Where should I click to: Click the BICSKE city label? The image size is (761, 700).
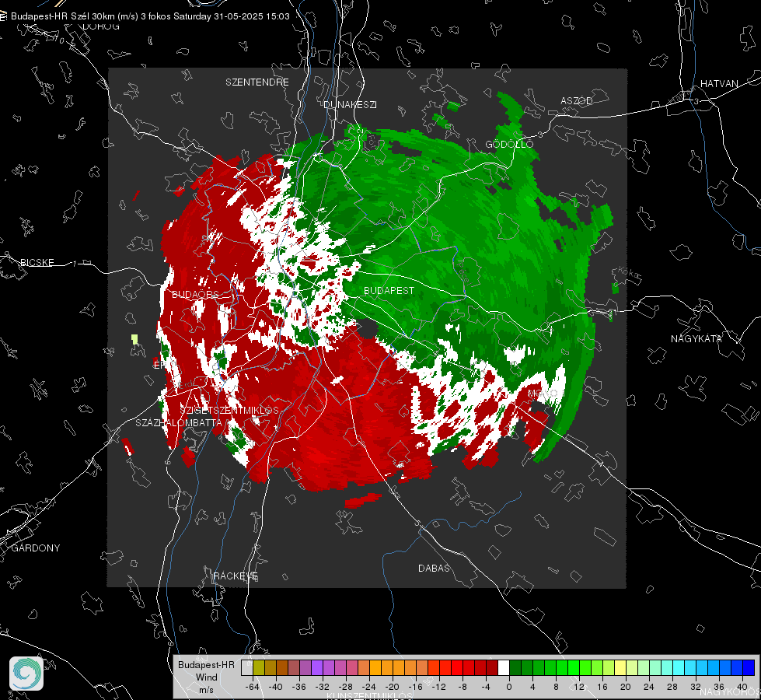click(37, 262)
